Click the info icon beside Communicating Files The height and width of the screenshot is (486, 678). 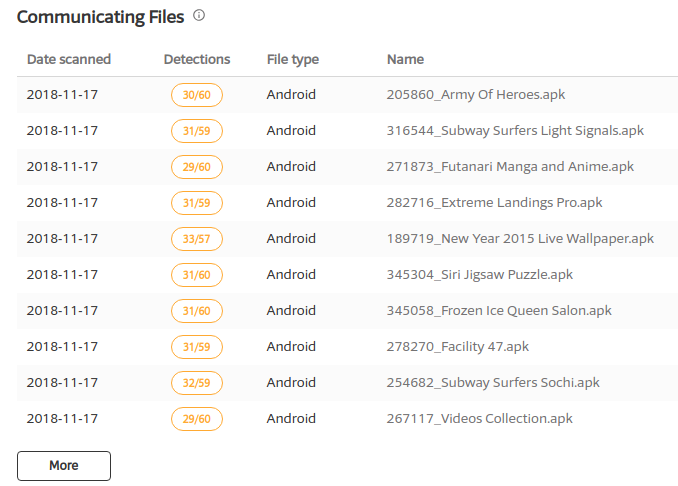click(199, 16)
